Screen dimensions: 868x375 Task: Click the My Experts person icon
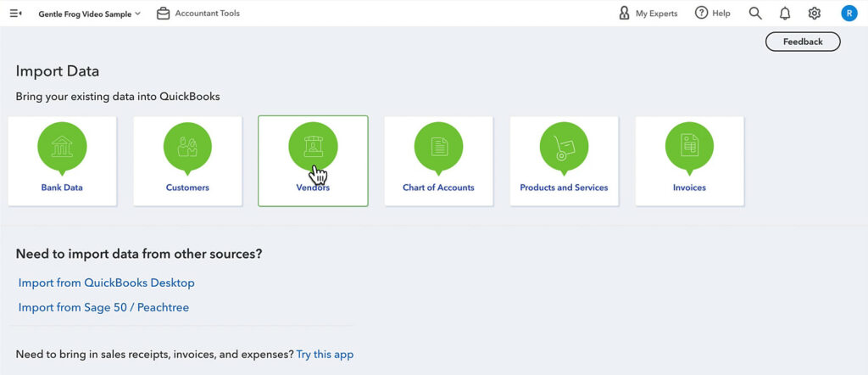point(625,14)
